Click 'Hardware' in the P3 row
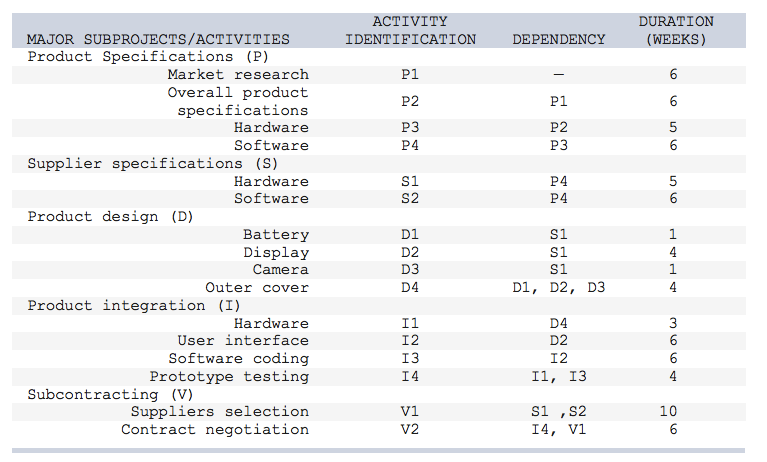 pos(271,128)
